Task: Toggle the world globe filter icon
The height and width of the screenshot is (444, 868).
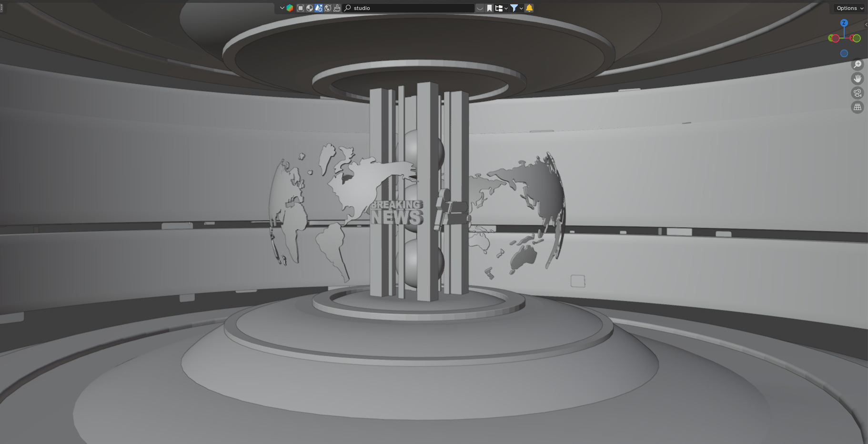Action: pos(328,8)
